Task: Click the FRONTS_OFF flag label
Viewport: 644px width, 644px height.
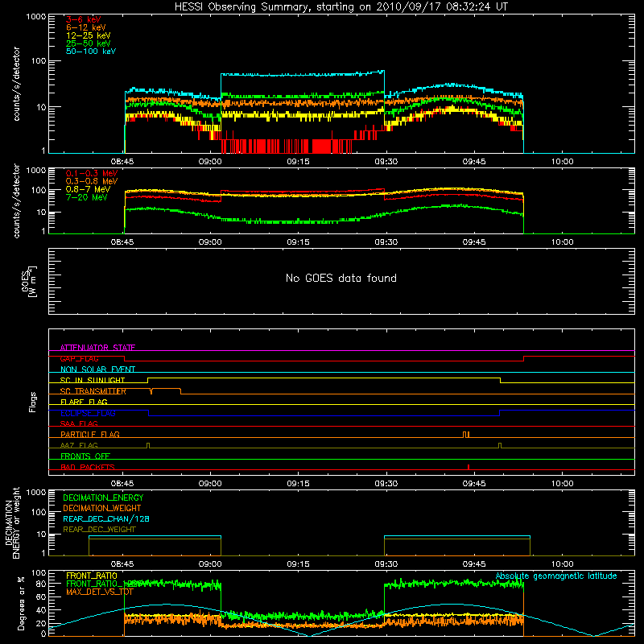Action: coord(85,456)
